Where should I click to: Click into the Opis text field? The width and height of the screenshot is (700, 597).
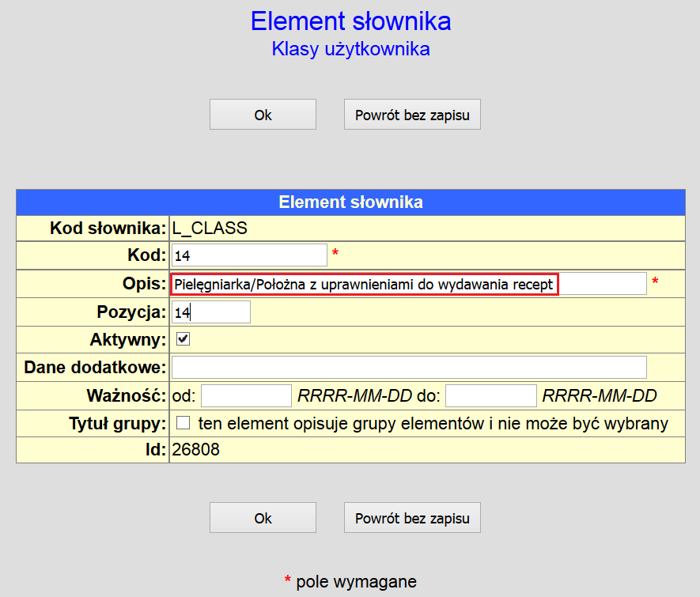(409, 284)
